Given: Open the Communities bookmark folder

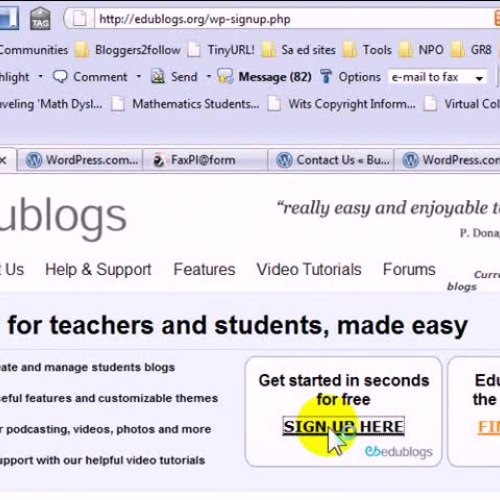Looking at the screenshot, I should click(33, 50).
